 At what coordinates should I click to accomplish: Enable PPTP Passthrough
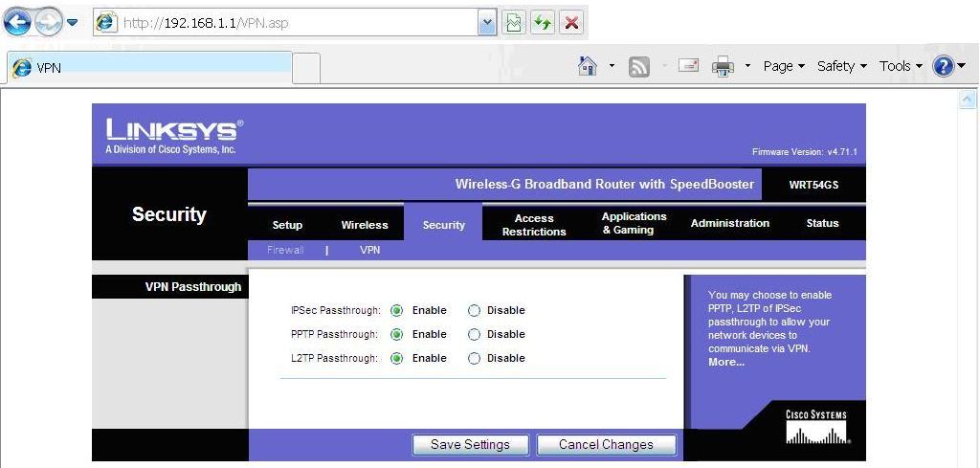pos(396,334)
